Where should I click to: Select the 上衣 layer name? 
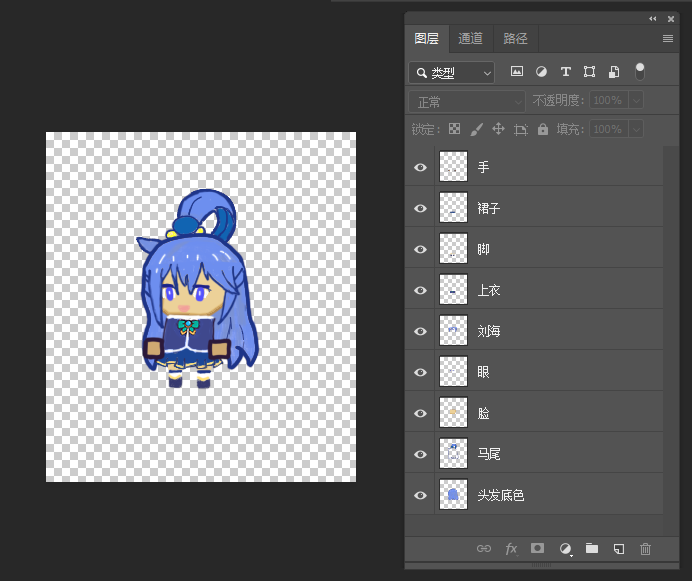(489, 290)
